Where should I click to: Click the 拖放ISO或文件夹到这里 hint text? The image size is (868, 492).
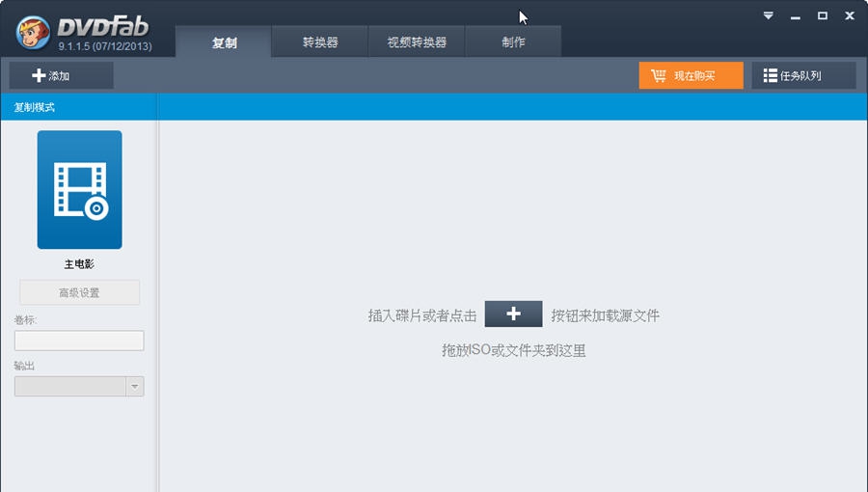coord(513,350)
